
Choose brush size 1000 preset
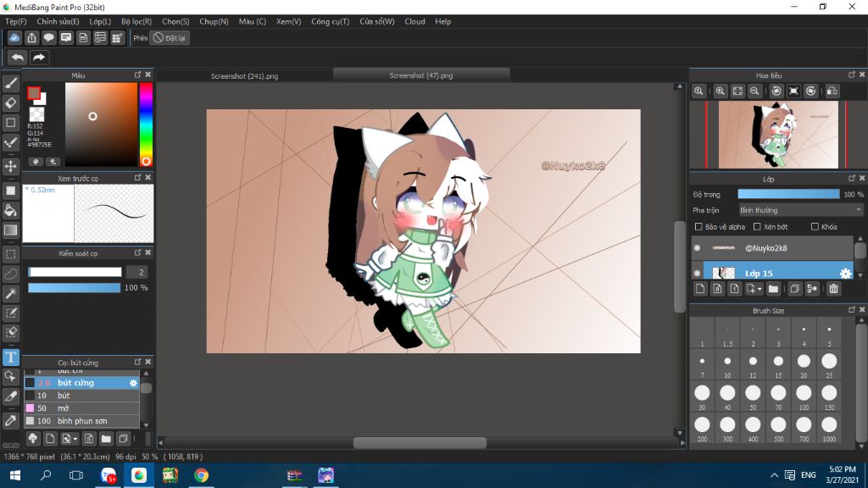click(829, 428)
